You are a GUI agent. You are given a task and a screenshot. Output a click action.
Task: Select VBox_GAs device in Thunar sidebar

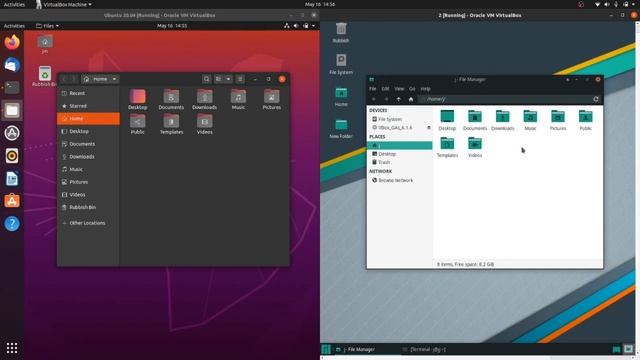[396, 128]
